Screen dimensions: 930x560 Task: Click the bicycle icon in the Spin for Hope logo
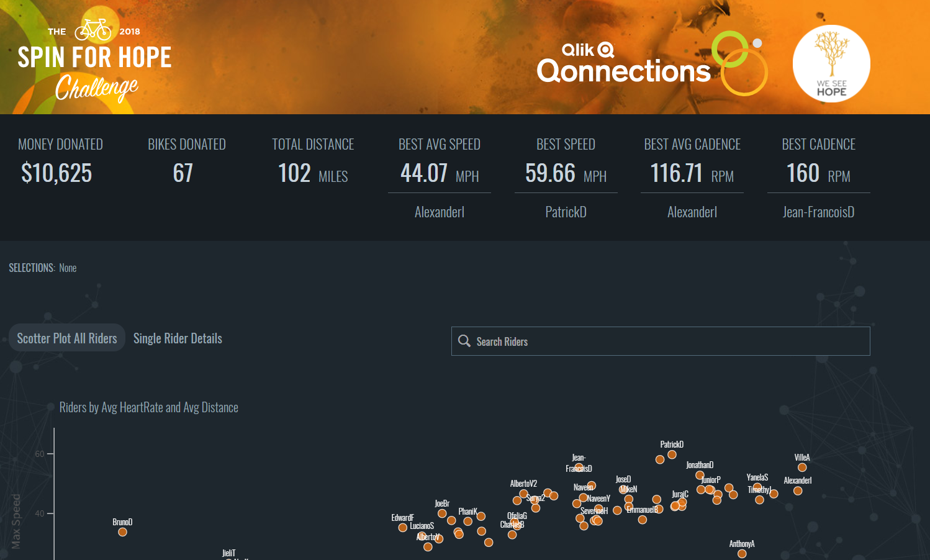click(x=93, y=30)
